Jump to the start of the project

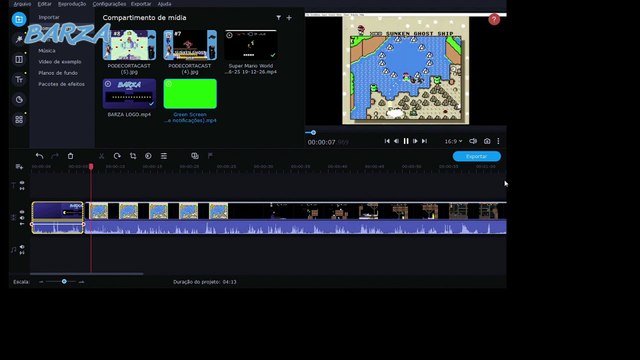(x=387, y=141)
